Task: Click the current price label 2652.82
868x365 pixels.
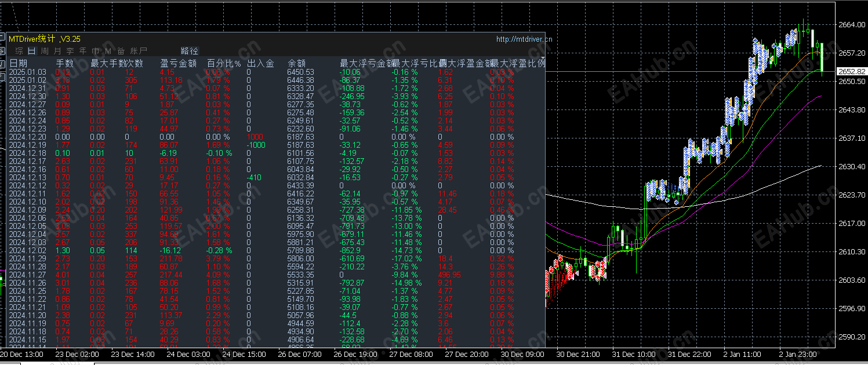Action: click(851, 71)
